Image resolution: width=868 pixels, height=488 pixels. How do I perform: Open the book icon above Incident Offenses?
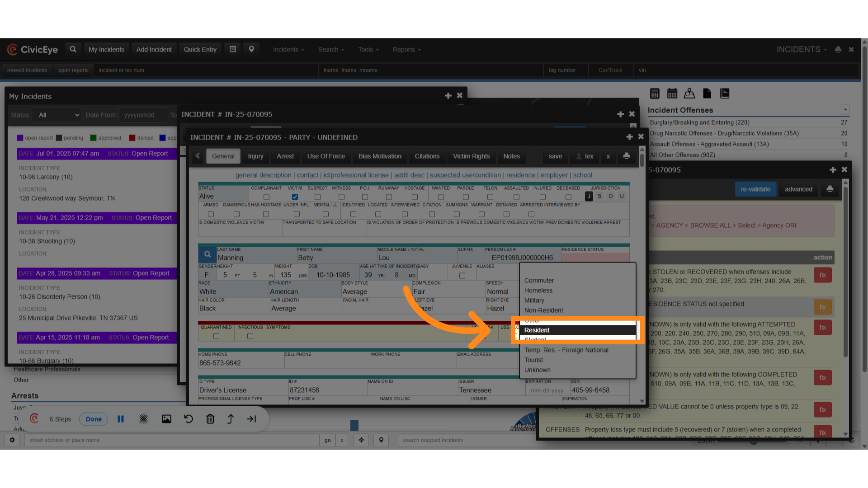point(725,94)
